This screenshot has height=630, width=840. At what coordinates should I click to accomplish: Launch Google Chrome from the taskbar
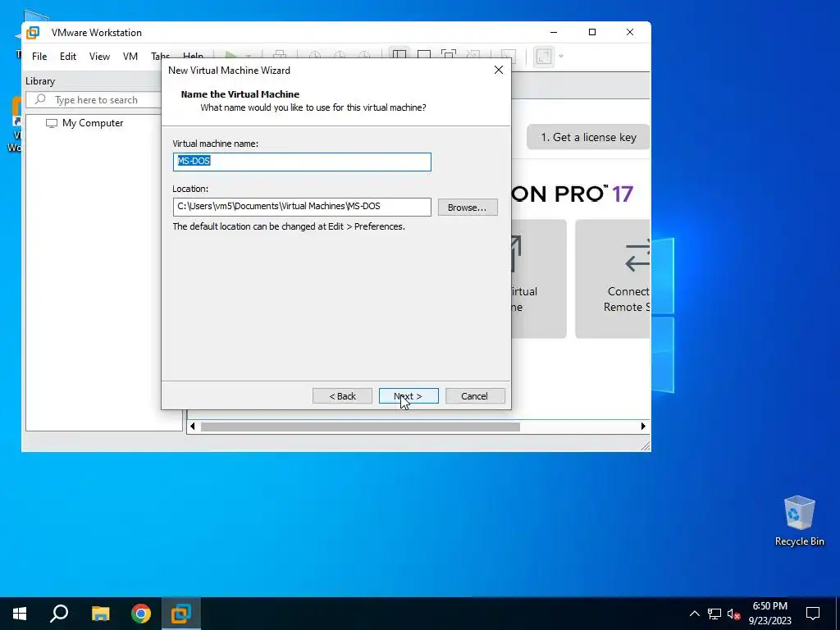141,614
